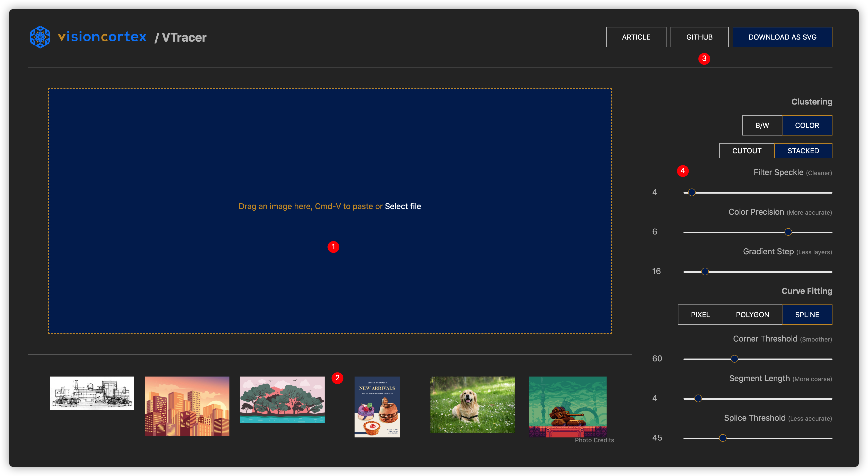
Task: Set curve fitting to PIXEL
Action: (700, 315)
